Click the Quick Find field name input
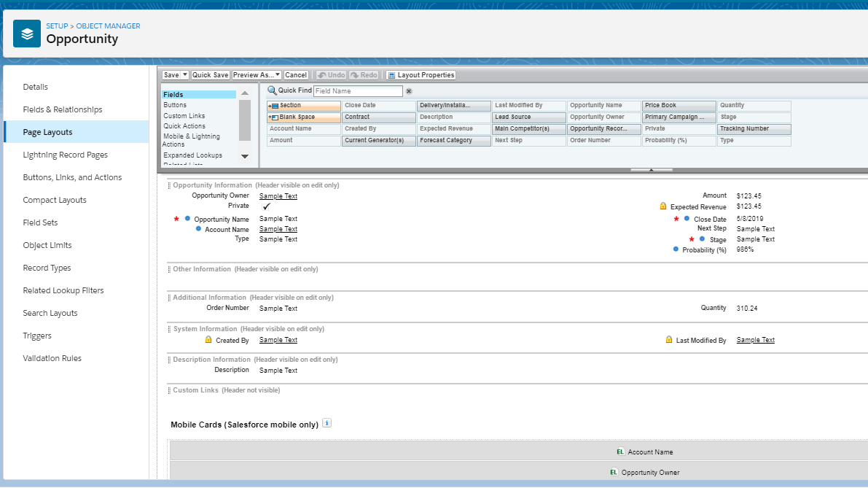The height and width of the screenshot is (488, 868). tap(357, 91)
